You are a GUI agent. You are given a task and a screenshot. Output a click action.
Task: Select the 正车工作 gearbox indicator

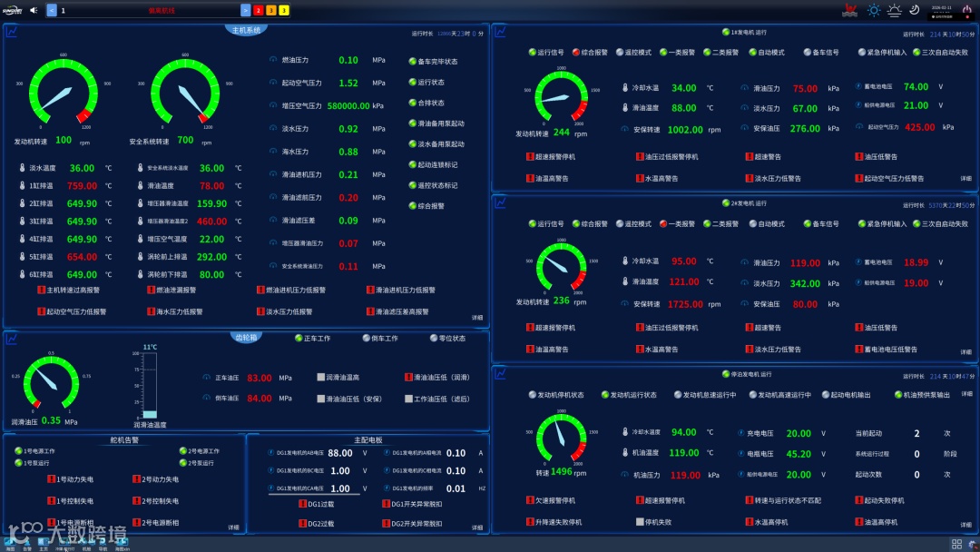pos(312,339)
